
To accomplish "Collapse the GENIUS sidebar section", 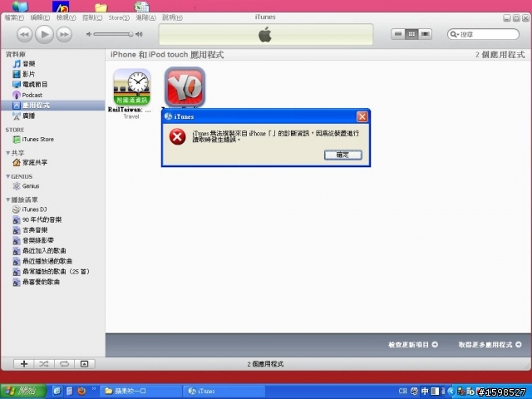I will tap(7, 176).
